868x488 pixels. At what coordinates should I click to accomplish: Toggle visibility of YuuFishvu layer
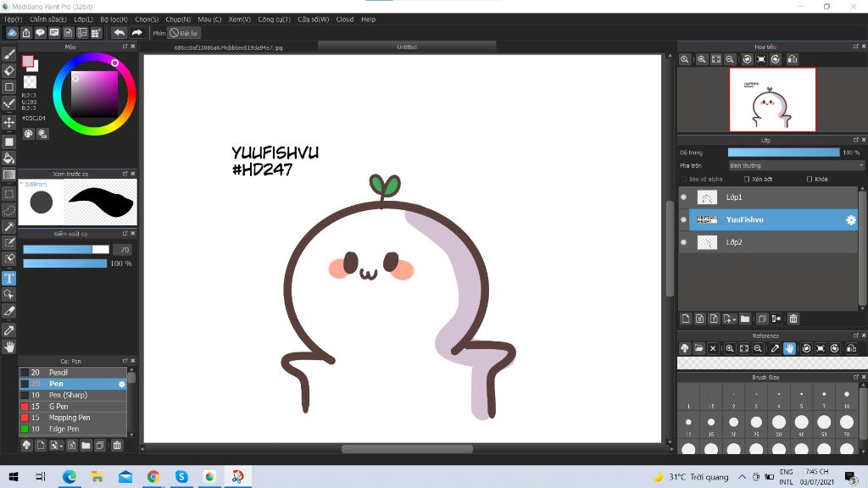point(684,219)
